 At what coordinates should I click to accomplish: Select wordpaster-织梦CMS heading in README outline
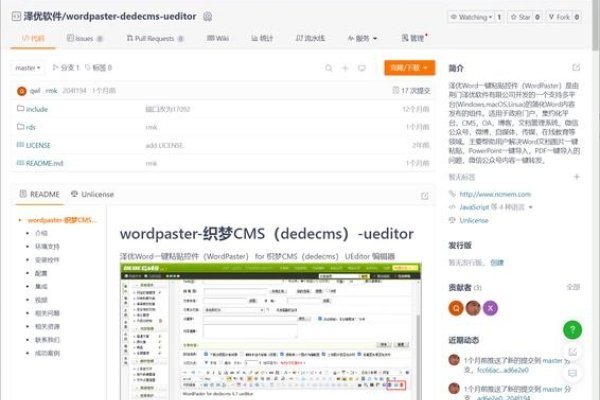[x=62, y=220]
